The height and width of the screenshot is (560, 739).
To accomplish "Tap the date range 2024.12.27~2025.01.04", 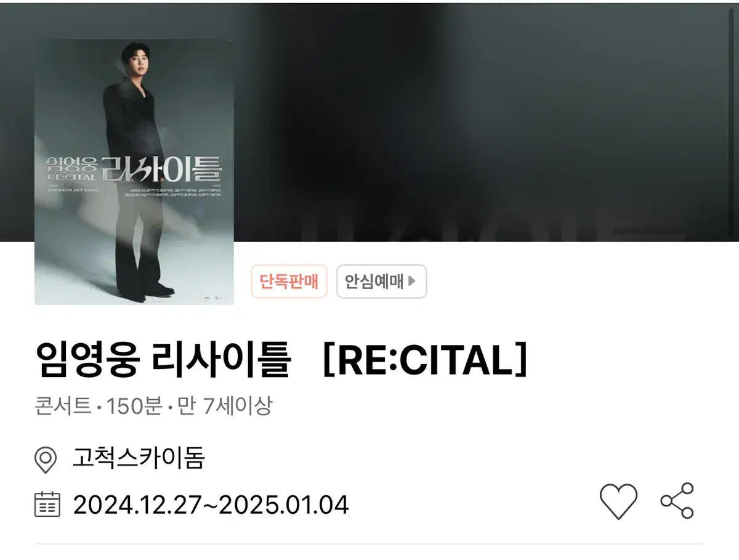I will point(211,505).
